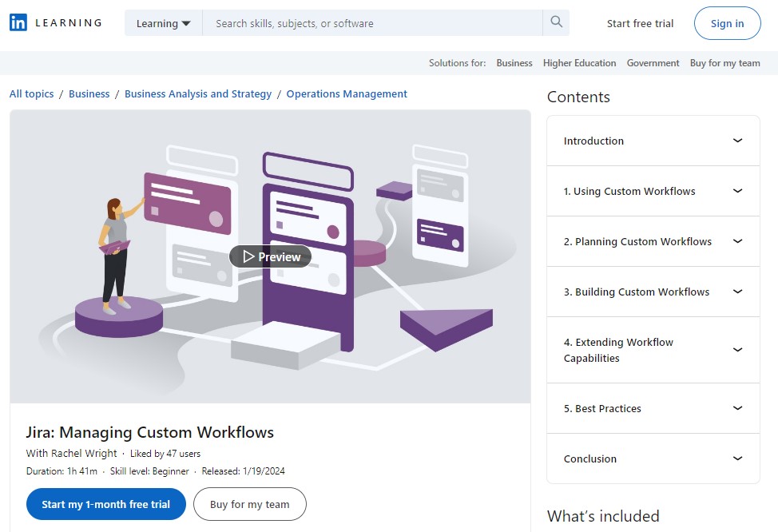Screen dimensions: 778x532
Task: Click the LinkedIn logo icon
Action: tap(18, 22)
